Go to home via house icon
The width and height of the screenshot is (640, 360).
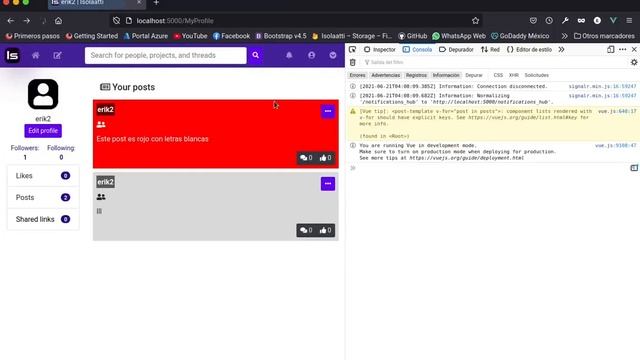[36, 55]
